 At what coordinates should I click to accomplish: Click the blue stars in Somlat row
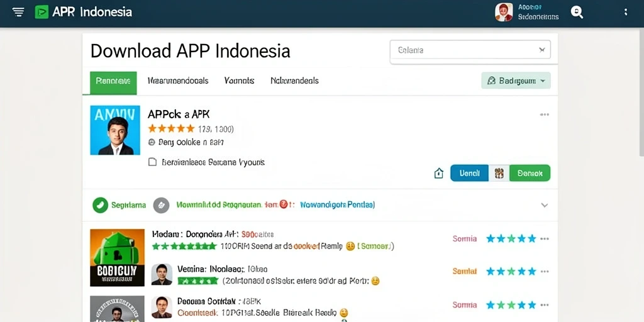coord(511,271)
